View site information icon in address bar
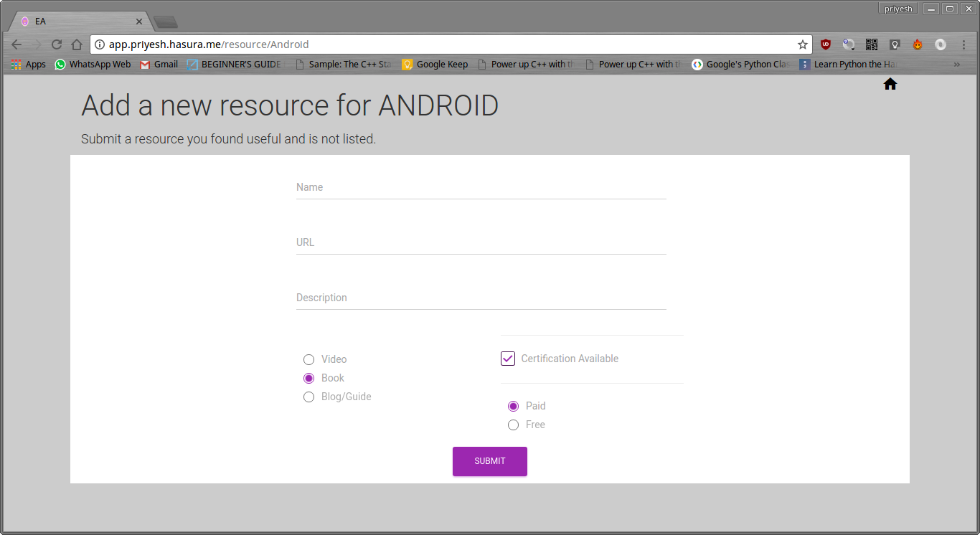 pyautogui.click(x=100, y=44)
